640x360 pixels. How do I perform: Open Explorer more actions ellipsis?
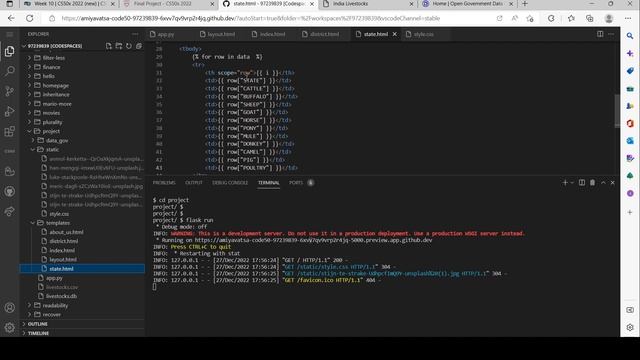pyautogui.click(x=136, y=34)
